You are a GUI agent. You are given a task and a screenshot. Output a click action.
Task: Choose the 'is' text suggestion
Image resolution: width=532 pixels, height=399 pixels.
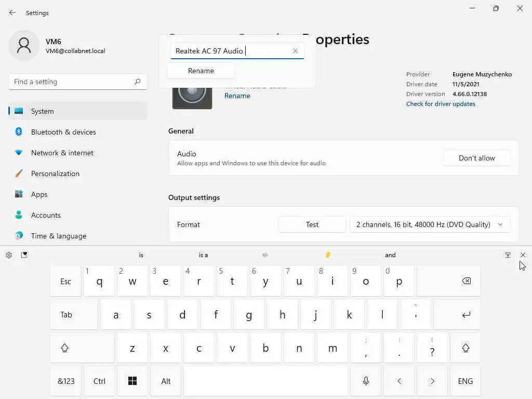click(141, 255)
